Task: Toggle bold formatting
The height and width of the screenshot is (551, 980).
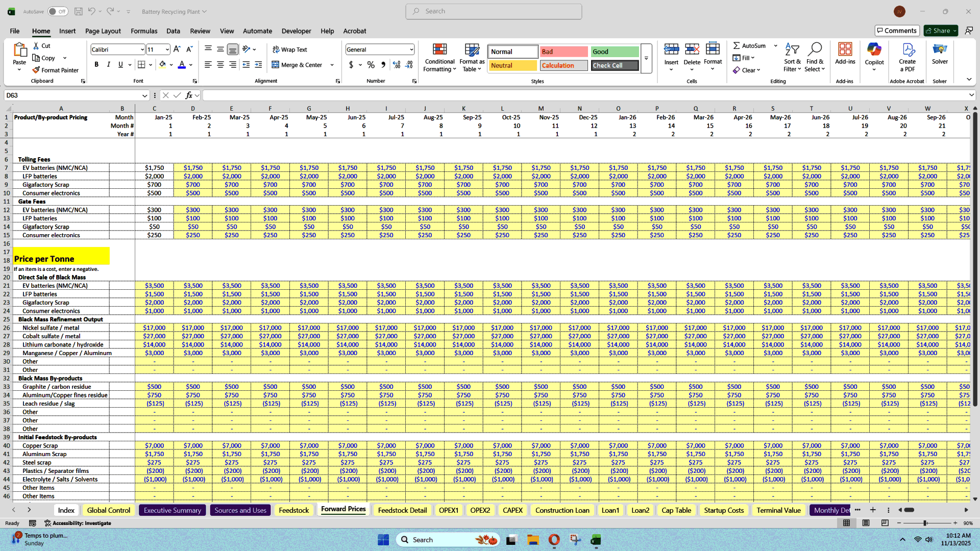Action: [x=96, y=64]
